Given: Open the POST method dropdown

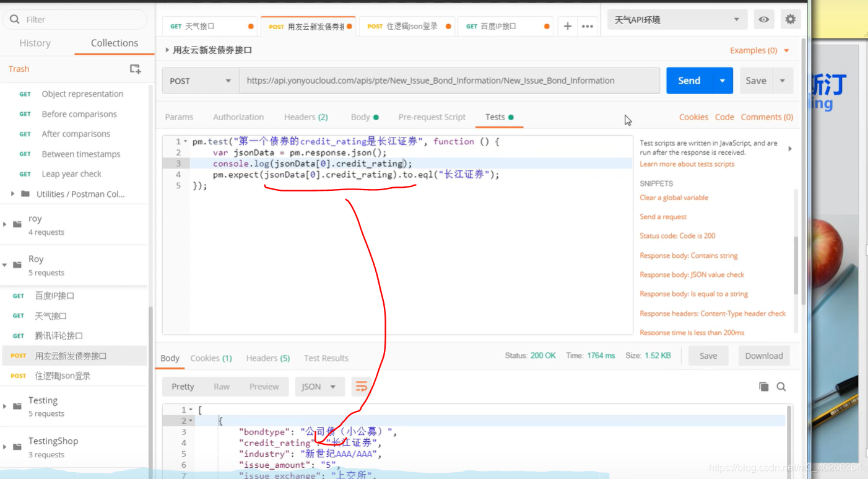Looking at the screenshot, I should (x=200, y=81).
